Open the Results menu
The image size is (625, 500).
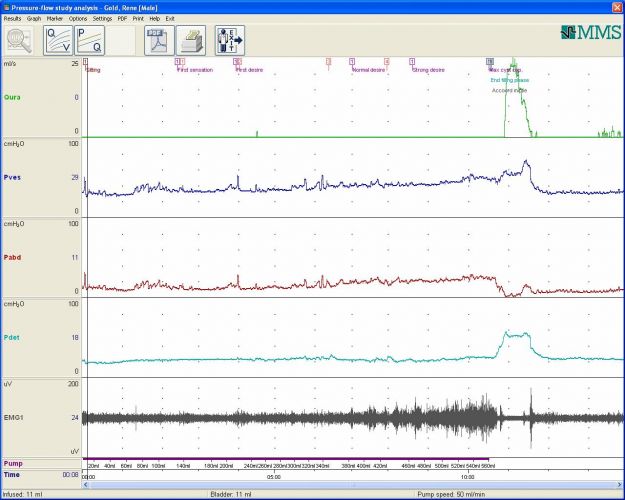click(13, 18)
